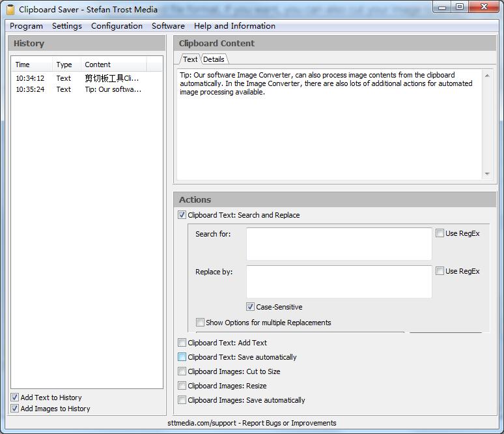Click the clipboard text scrollbar down arrow
The height and width of the screenshot is (434, 504).
[x=487, y=174]
